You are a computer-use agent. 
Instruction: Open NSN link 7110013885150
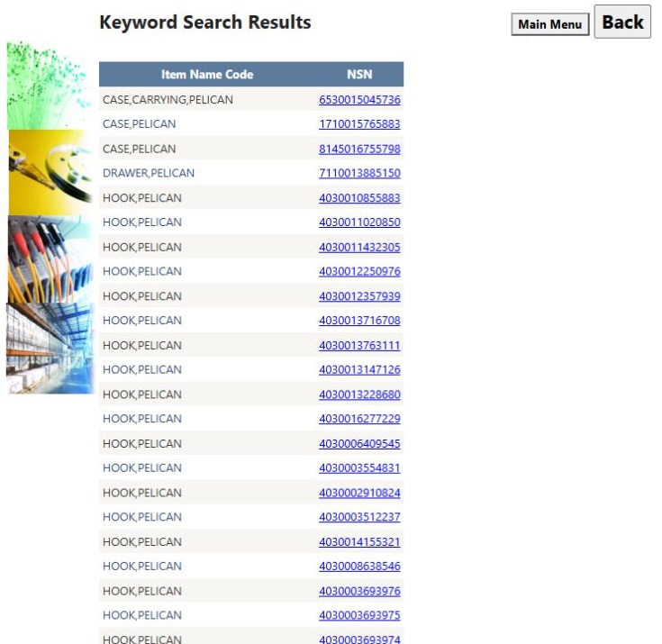pyautogui.click(x=359, y=173)
